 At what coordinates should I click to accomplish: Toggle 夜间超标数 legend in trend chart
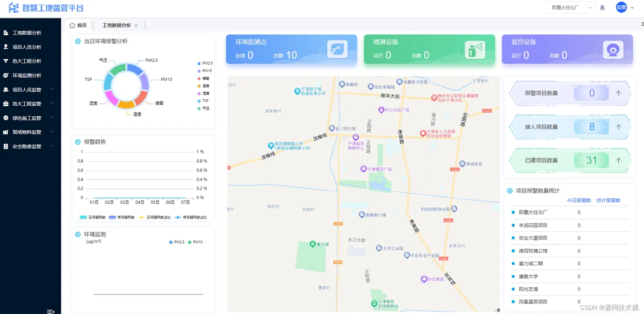[122, 217]
